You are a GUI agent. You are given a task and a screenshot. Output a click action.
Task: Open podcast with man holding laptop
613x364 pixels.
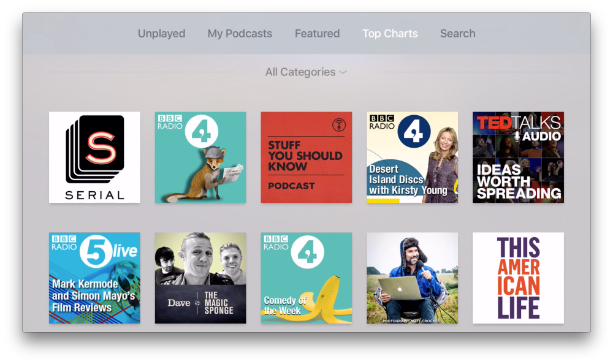[x=413, y=278]
